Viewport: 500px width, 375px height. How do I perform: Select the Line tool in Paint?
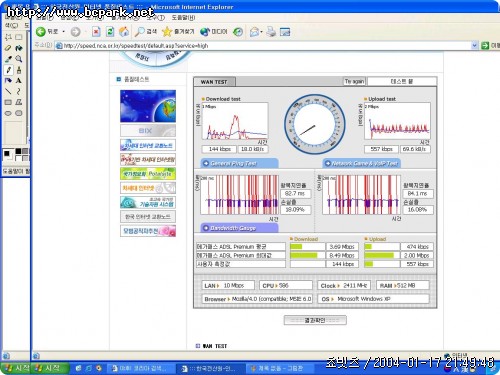pos(8,91)
